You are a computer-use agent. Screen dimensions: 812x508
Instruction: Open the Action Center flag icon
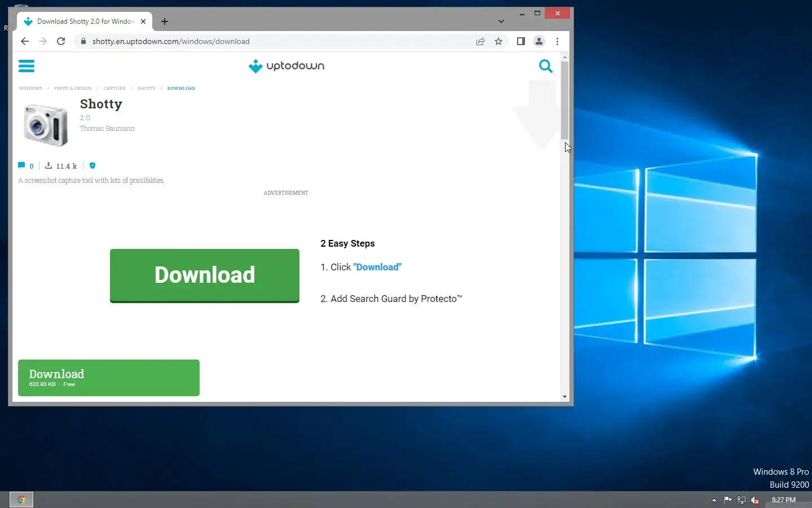click(x=727, y=500)
